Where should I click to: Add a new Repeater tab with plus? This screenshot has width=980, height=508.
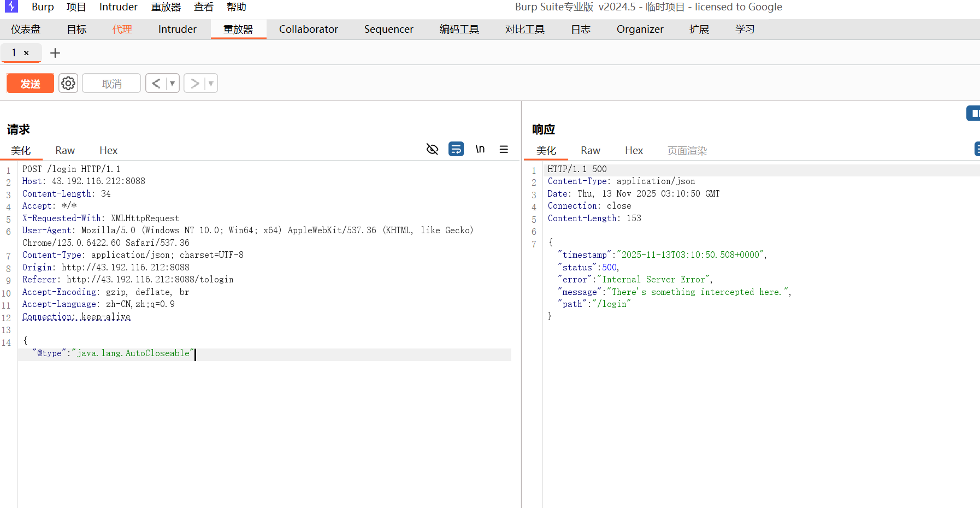coord(55,53)
